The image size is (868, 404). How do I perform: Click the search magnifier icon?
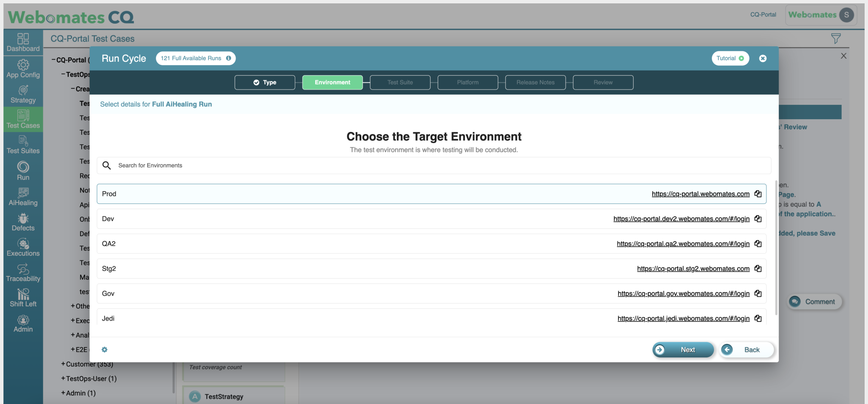(x=107, y=165)
